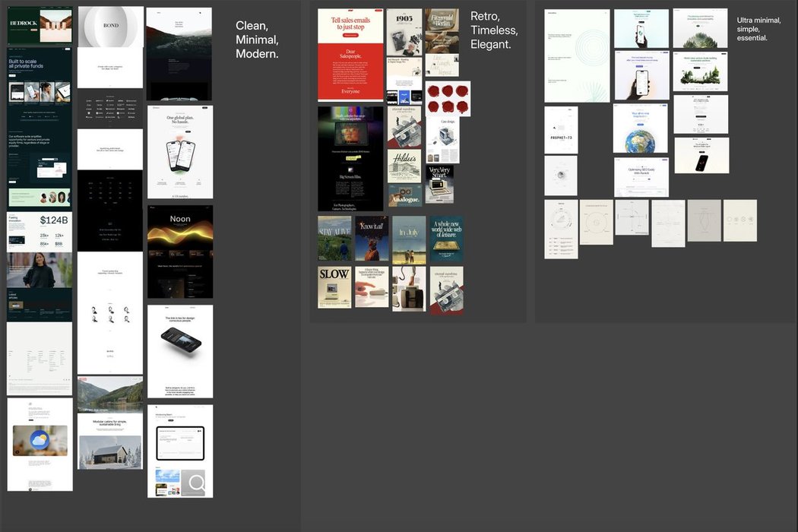
Task: Click the 1905 editorial thumbnail
Action: pos(404,31)
